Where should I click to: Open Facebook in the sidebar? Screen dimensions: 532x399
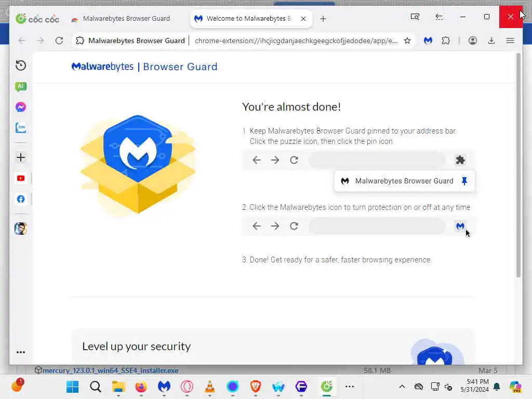tap(21, 199)
